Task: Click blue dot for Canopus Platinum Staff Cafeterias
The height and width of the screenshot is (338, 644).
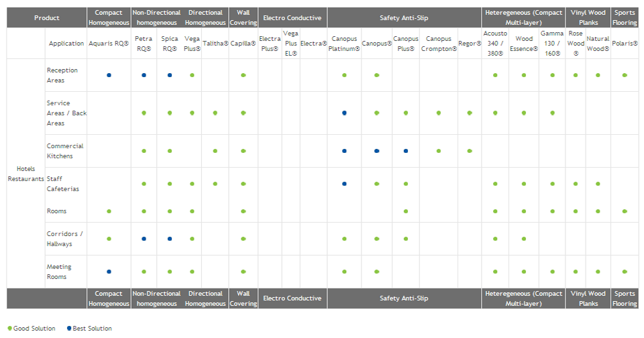Action: [344, 184]
